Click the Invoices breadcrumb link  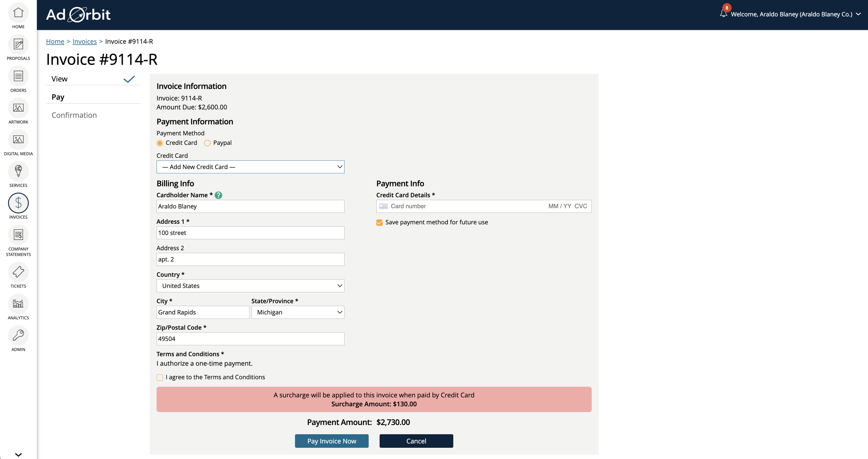click(85, 41)
